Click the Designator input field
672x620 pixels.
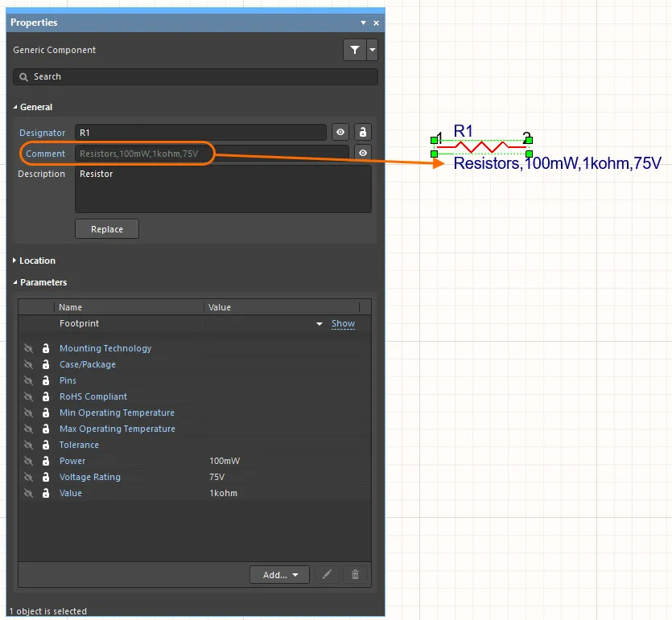click(200, 133)
